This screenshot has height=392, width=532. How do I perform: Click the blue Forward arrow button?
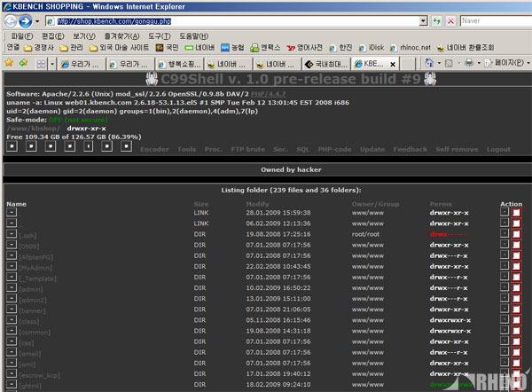pyautogui.click(x=26, y=21)
